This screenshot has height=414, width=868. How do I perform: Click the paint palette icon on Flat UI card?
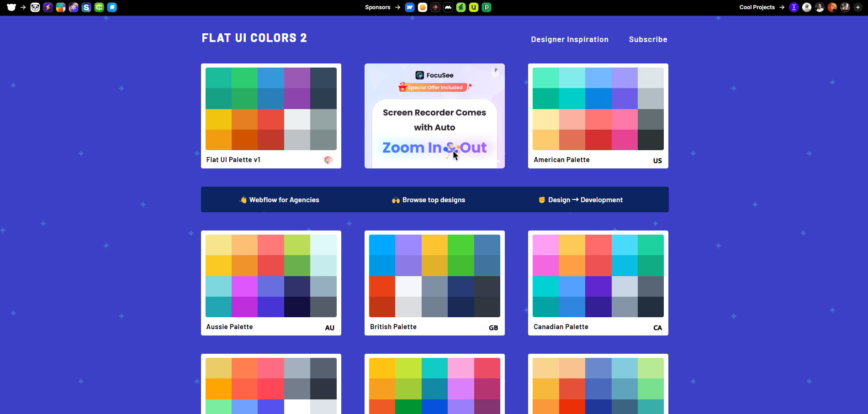(x=328, y=160)
